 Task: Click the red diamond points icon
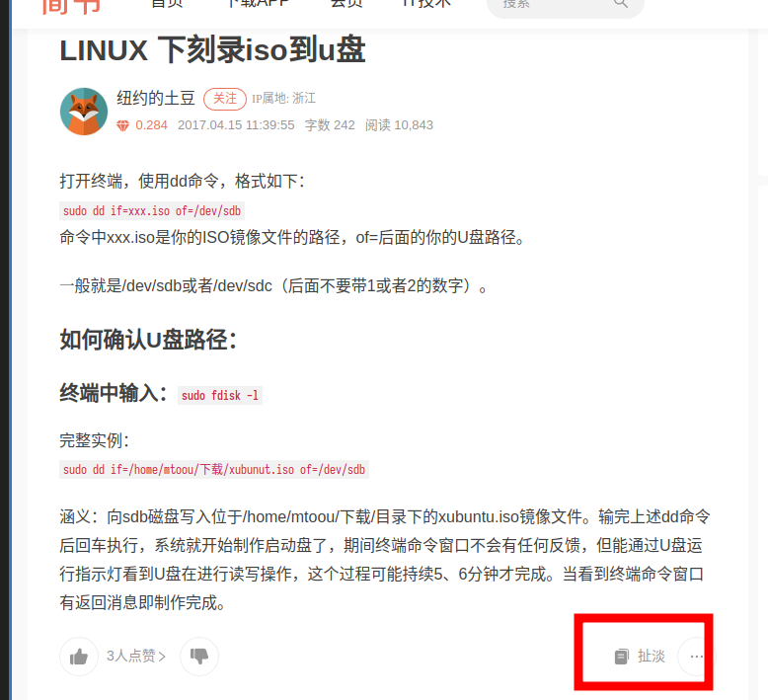click(123, 126)
